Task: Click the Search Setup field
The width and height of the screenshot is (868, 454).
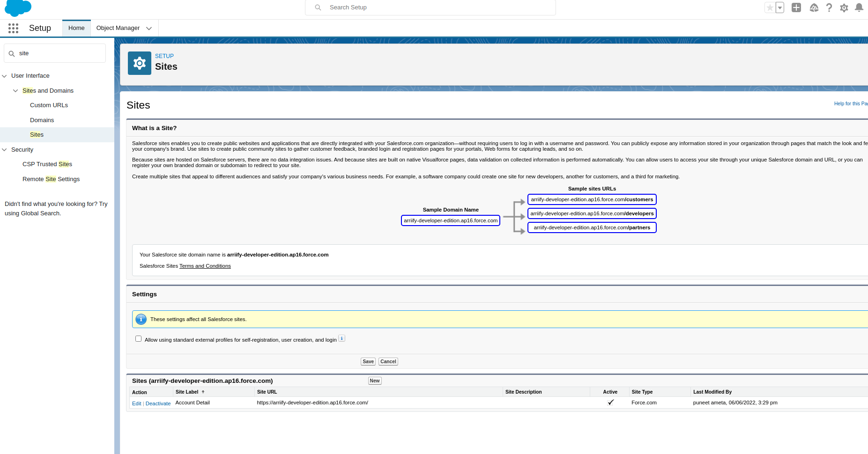Action: coord(430,7)
